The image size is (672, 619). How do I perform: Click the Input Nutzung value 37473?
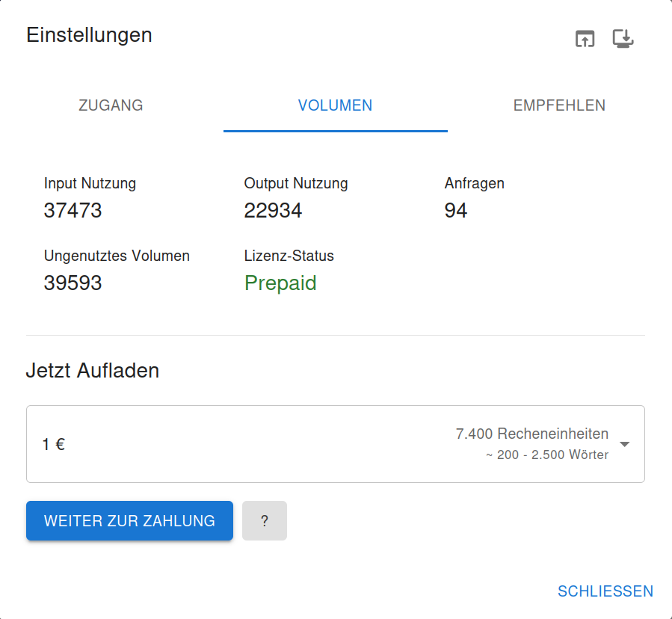(x=73, y=210)
